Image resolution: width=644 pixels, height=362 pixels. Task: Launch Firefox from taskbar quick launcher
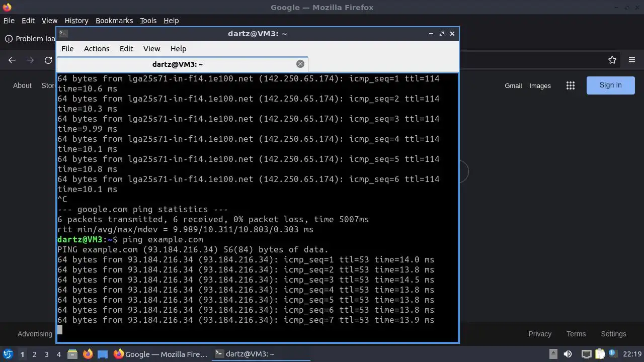88,354
